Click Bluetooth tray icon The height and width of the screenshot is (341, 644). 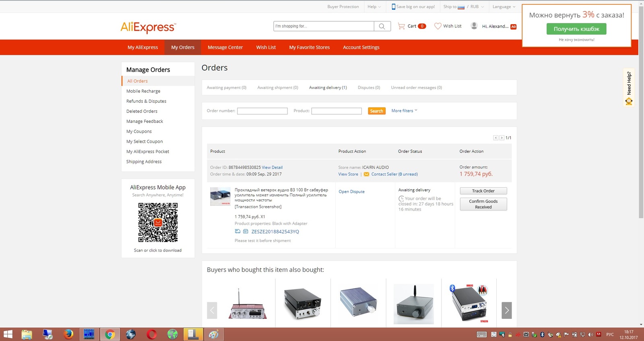[542, 335]
